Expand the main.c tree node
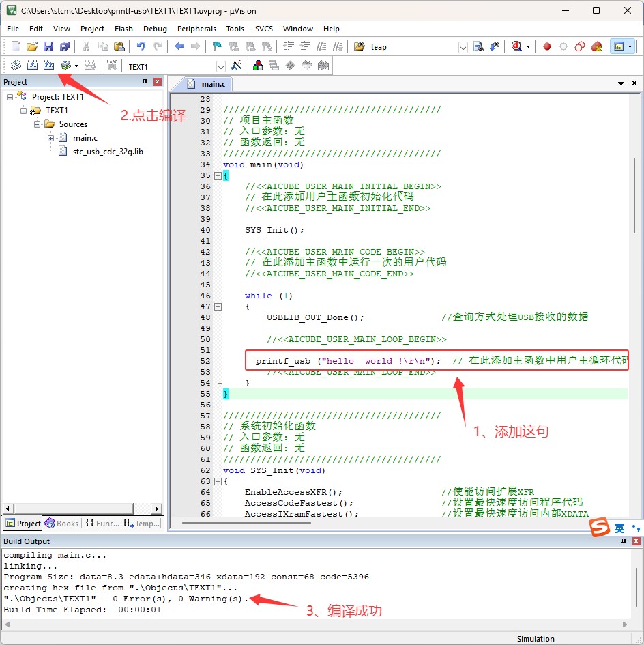The height and width of the screenshot is (645, 644). coord(50,138)
